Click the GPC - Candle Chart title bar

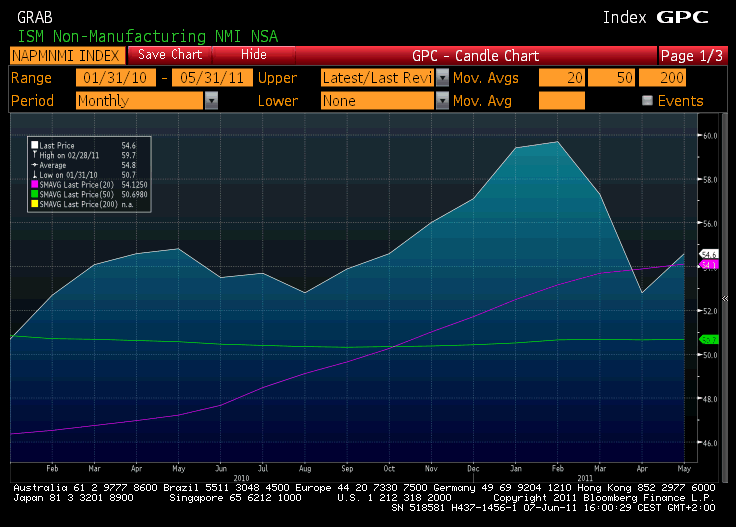[x=475, y=55]
